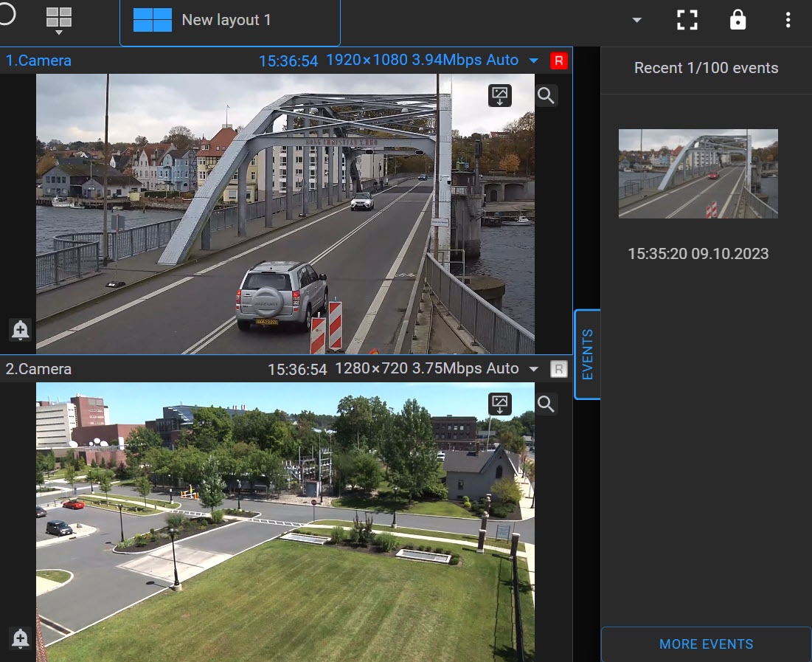Open stream quality dropdown for 1.Camera
Image resolution: width=812 pixels, height=662 pixels.
coord(533,61)
